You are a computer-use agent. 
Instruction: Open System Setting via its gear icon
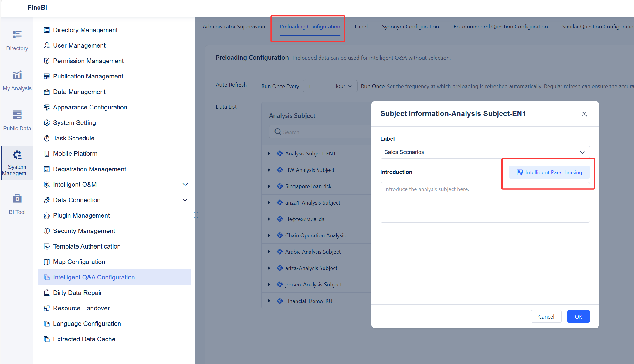(x=47, y=122)
